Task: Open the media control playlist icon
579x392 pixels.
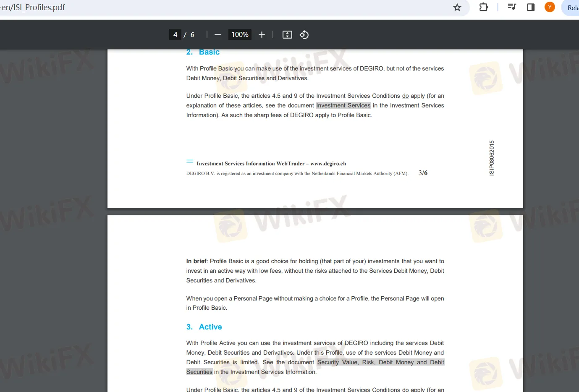Action: click(512, 7)
